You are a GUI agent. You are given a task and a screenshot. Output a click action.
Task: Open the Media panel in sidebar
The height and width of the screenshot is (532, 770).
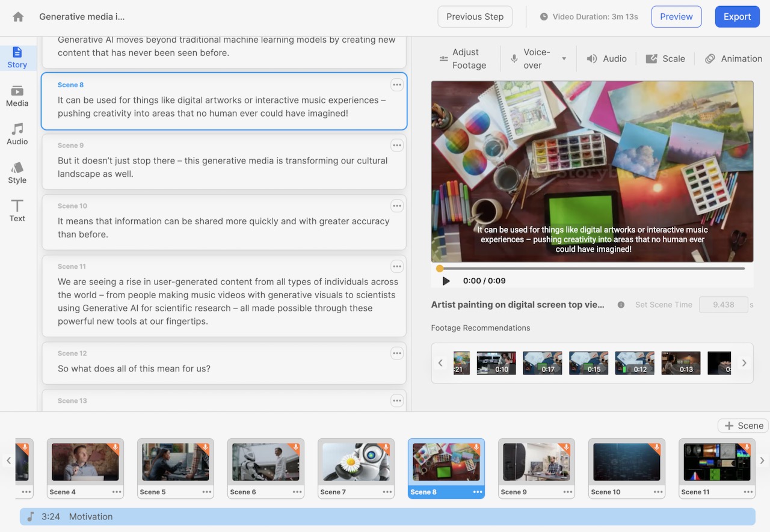tap(17, 96)
